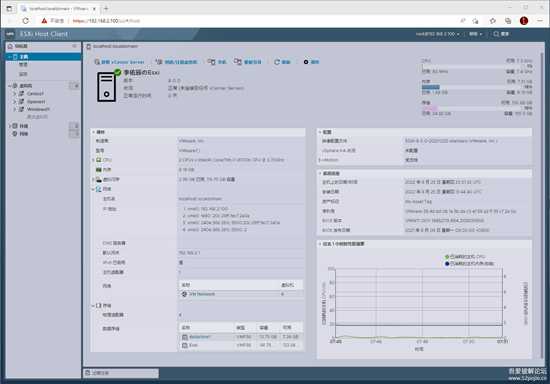
Task: Open the browser settings and more menu
Action: click(540, 21)
